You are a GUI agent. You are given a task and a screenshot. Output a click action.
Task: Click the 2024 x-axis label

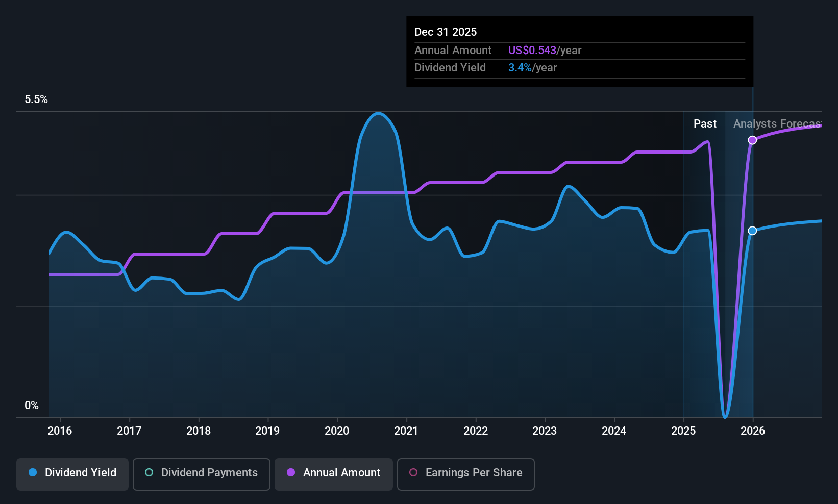(614, 431)
